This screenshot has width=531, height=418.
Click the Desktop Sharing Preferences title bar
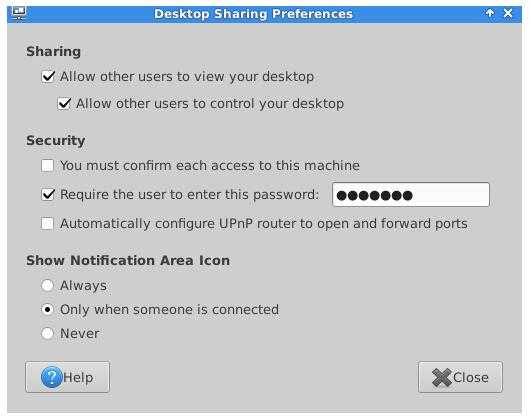[x=253, y=14]
